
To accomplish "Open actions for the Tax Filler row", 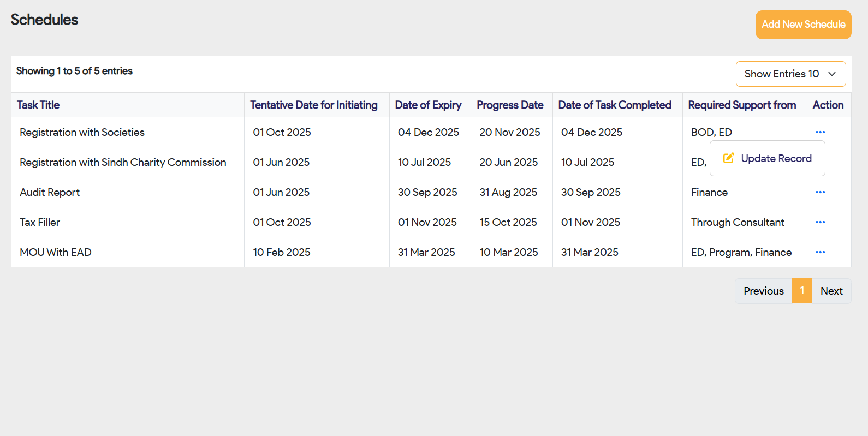I will tap(821, 222).
